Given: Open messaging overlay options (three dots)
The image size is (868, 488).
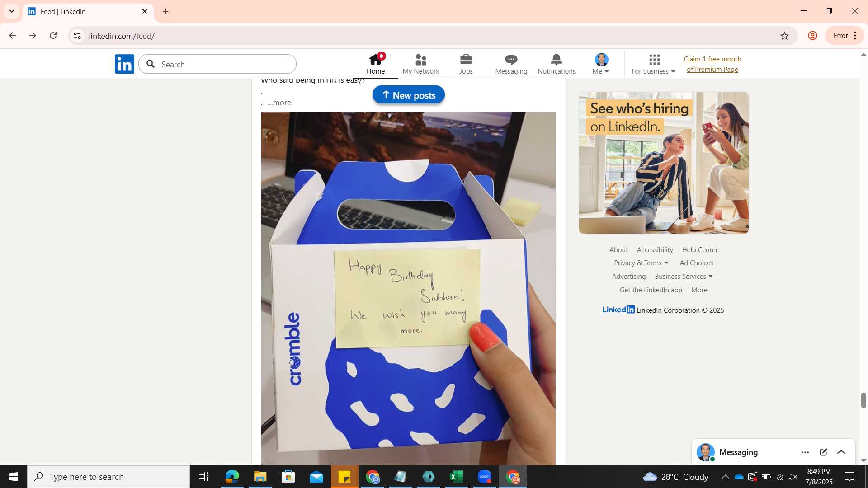Looking at the screenshot, I should point(805,452).
